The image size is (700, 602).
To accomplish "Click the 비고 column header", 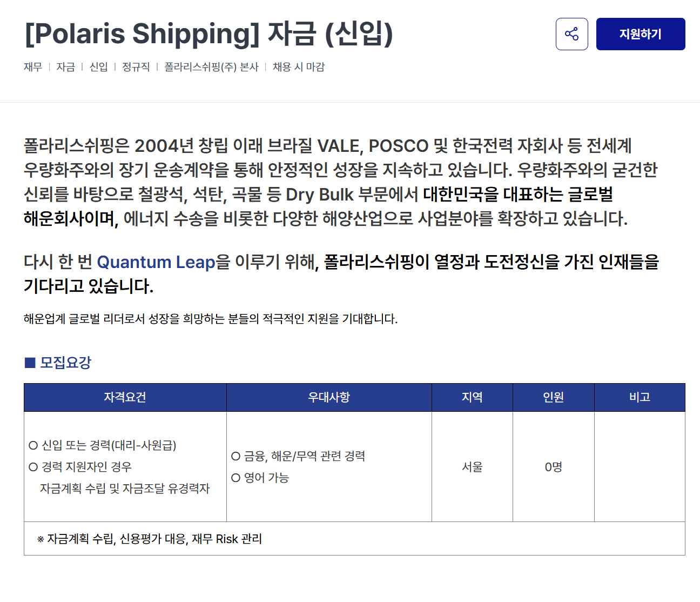I will coord(640,397).
